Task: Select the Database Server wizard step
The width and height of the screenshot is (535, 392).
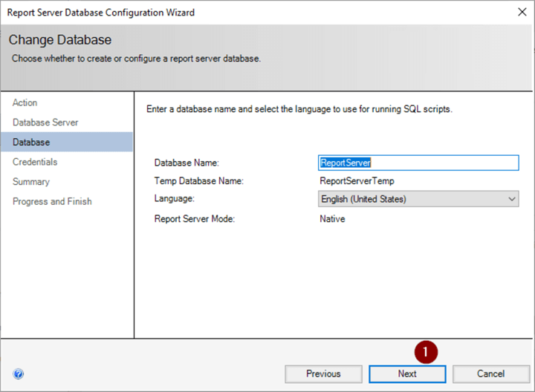Action: pyautogui.click(x=45, y=122)
